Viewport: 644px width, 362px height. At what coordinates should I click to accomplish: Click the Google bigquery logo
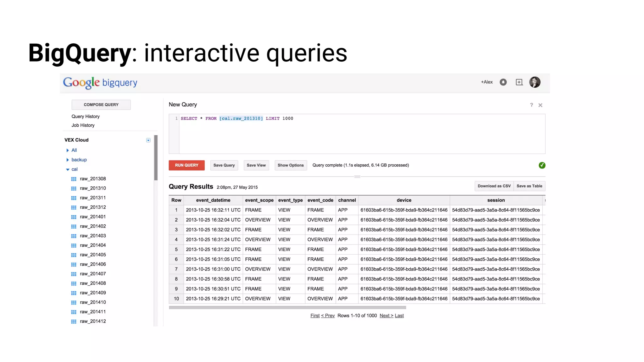(100, 83)
